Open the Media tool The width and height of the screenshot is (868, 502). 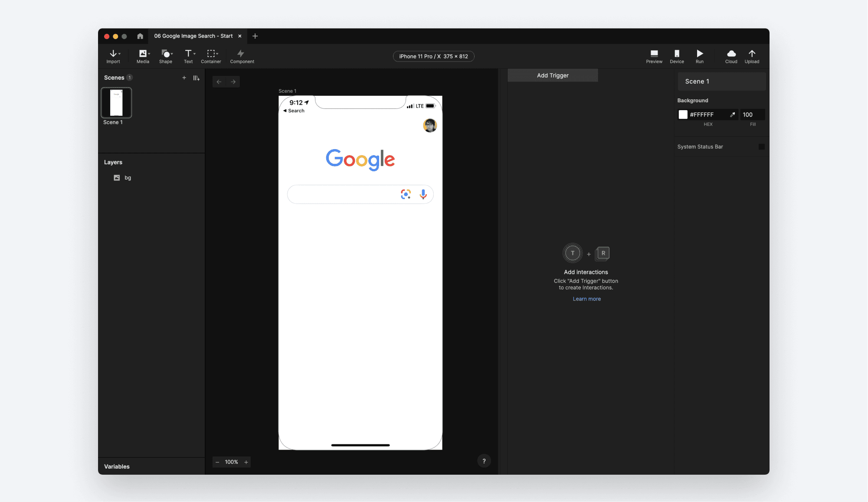(x=143, y=56)
